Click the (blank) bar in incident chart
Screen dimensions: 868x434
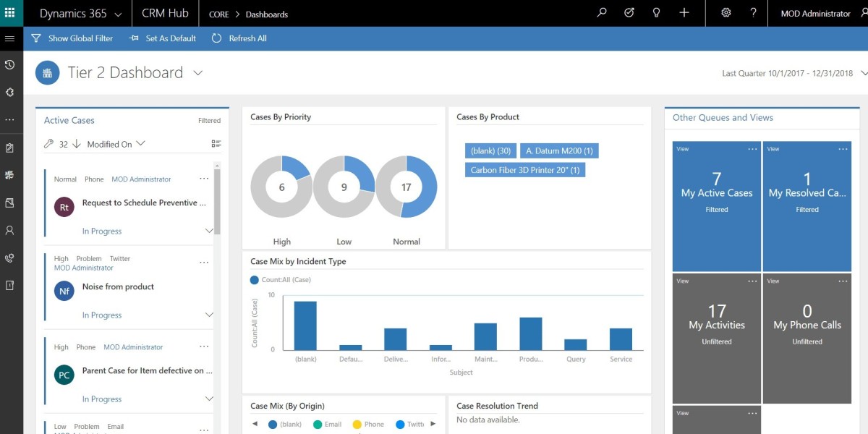pyautogui.click(x=305, y=325)
